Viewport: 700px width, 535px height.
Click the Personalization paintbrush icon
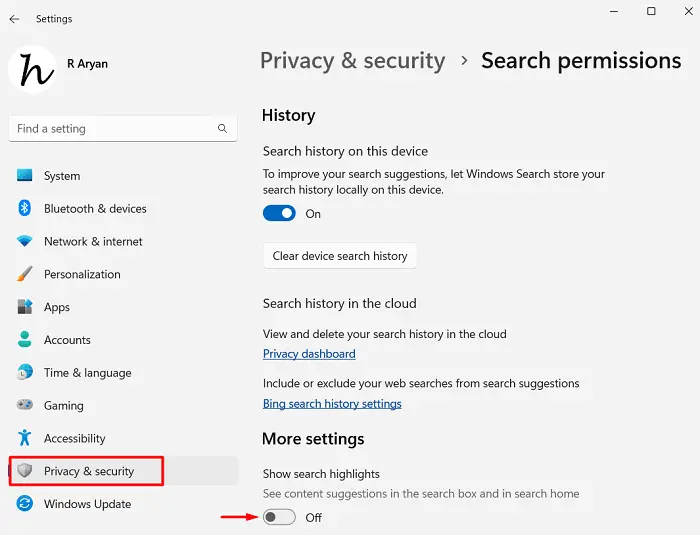click(25, 274)
